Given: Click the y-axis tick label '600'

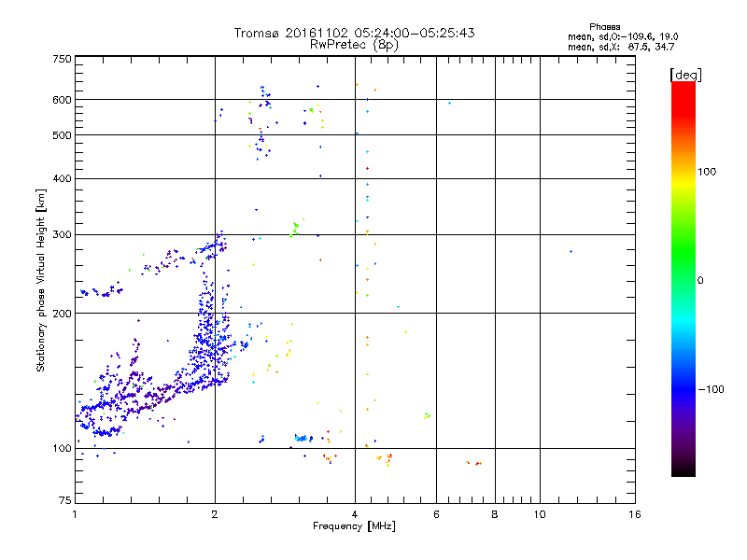Looking at the screenshot, I should click(x=62, y=100).
